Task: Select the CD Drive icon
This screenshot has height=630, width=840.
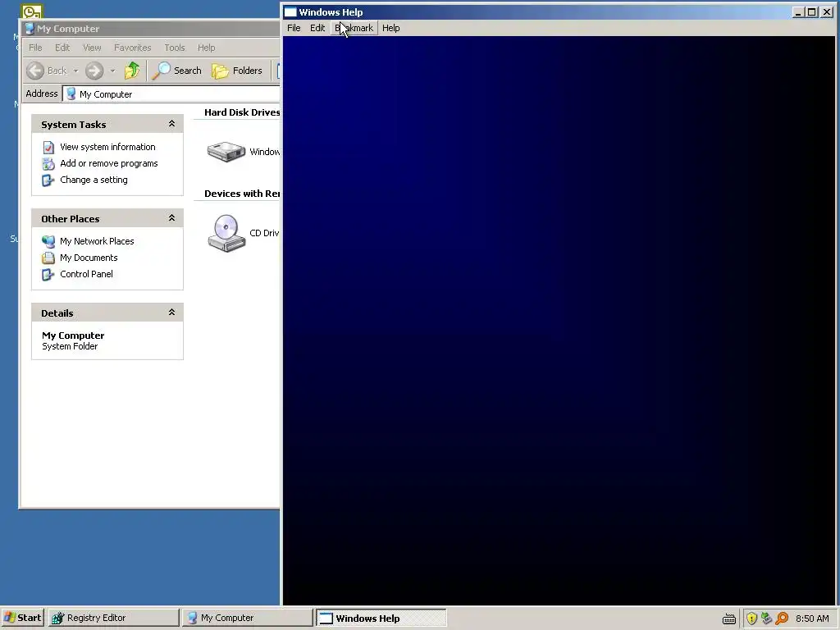Action: pyautogui.click(x=226, y=233)
